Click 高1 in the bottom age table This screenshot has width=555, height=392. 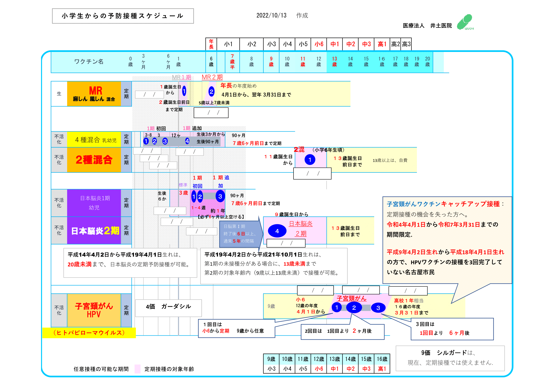click(x=382, y=369)
